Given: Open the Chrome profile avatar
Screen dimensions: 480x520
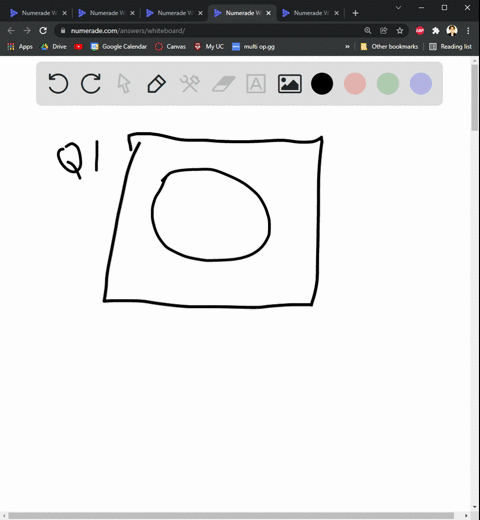Looking at the screenshot, I should click(x=452, y=31).
